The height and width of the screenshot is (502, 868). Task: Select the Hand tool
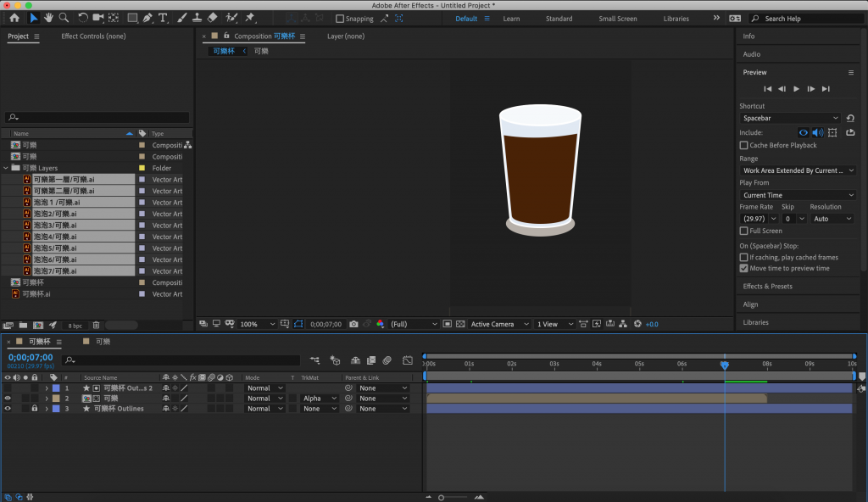[x=49, y=18]
